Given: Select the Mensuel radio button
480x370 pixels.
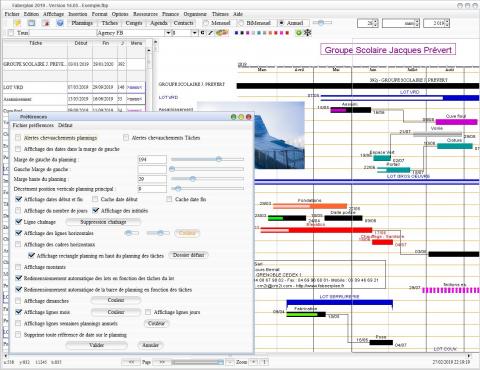Looking at the screenshot, I should [x=206, y=23].
